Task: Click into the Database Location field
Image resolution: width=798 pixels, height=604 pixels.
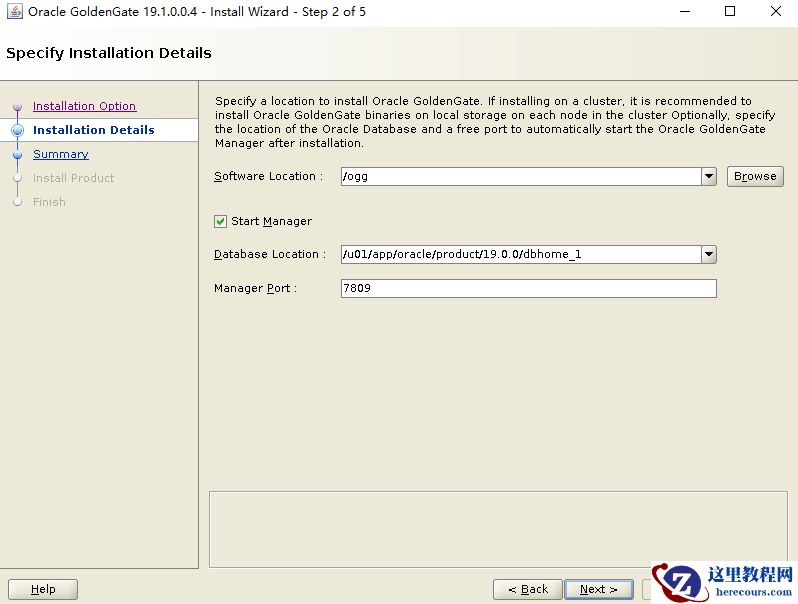Action: point(521,254)
